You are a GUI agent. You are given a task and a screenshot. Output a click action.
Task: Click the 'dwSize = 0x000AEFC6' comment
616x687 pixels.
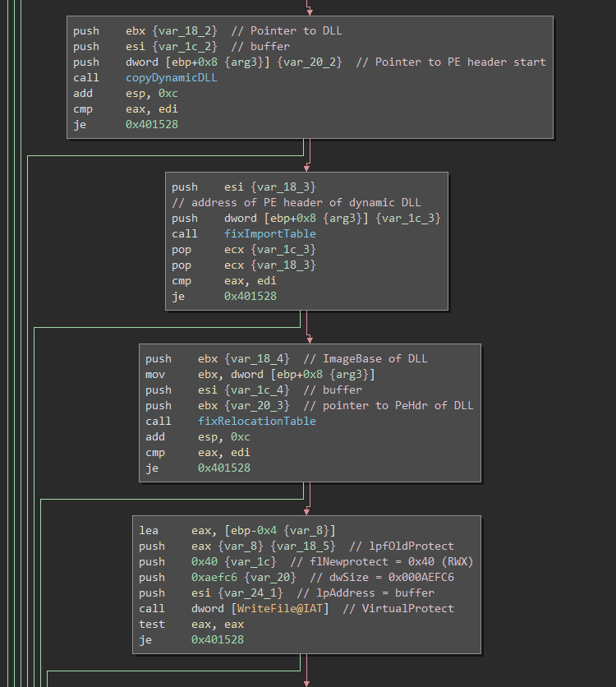coord(381,578)
